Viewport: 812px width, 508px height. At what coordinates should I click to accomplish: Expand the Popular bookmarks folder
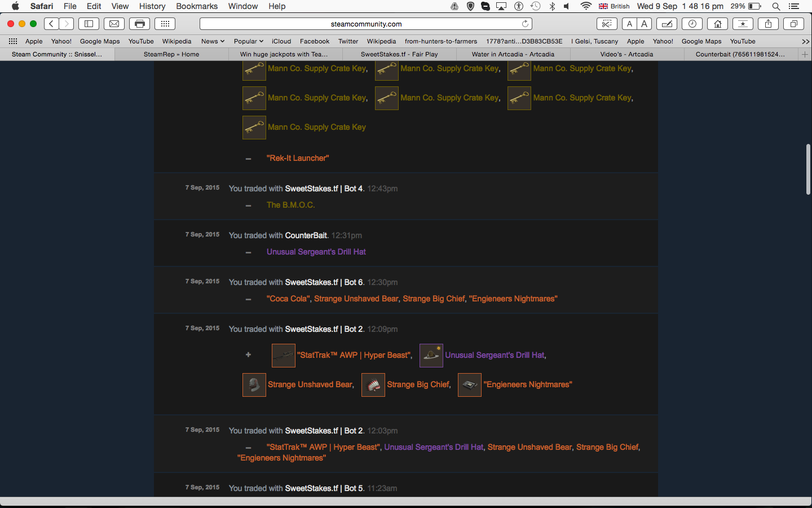click(248, 41)
